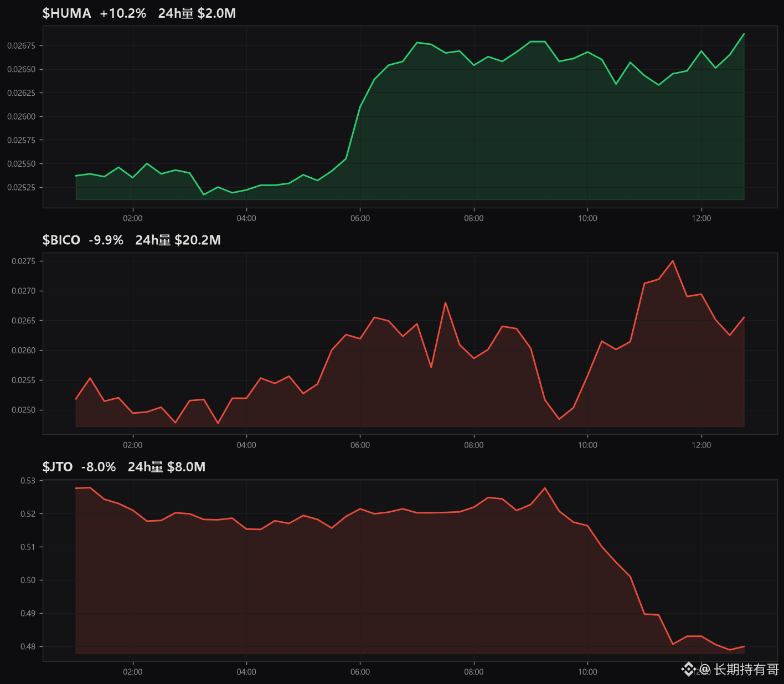
Task: Click 10:00 on the $BICO time axis
Action: tap(588, 445)
